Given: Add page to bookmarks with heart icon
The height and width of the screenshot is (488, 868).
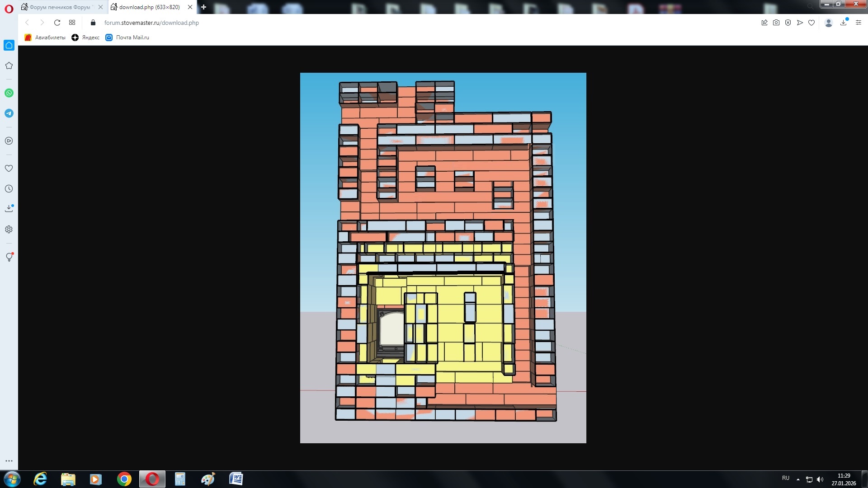Looking at the screenshot, I should point(811,23).
